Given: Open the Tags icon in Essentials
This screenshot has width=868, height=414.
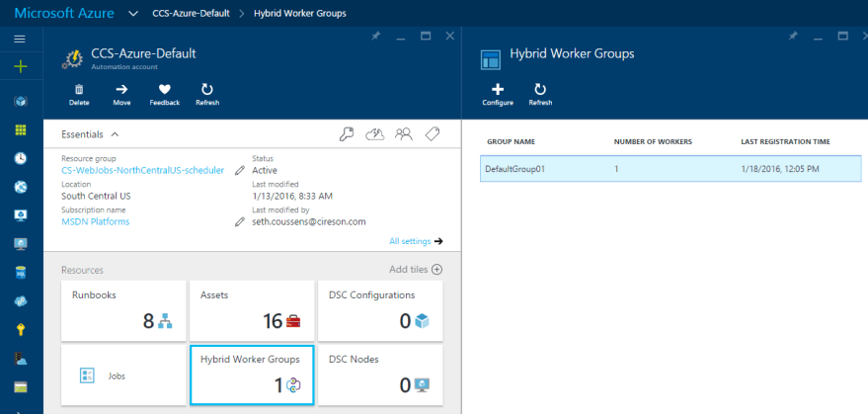Looking at the screenshot, I should pyautogui.click(x=433, y=134).
